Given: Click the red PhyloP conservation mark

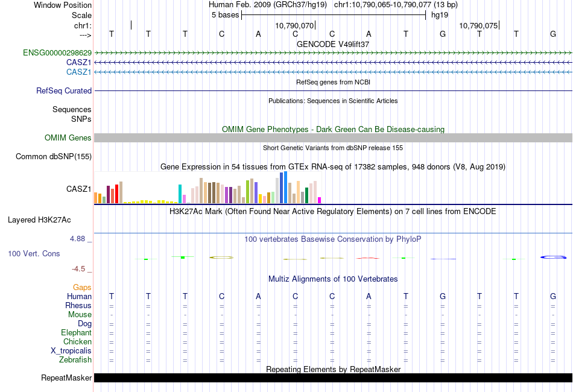Looking at the screenshot, I should tap(368, 258).
